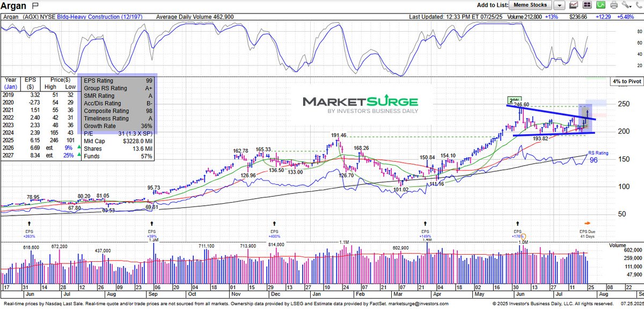Viewport: 644px width, 309px height.
Task: Open the chart view icon
Action: coord(574,5)
